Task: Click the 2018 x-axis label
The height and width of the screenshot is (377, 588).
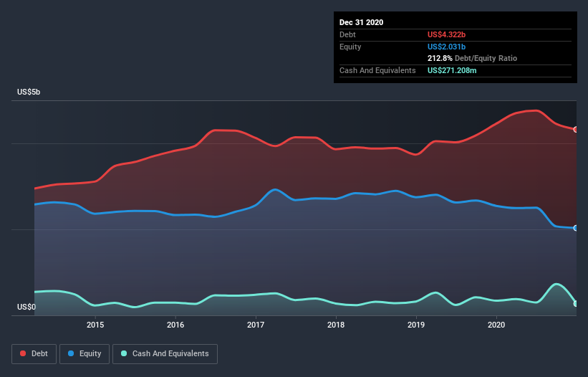Action: 336,325
